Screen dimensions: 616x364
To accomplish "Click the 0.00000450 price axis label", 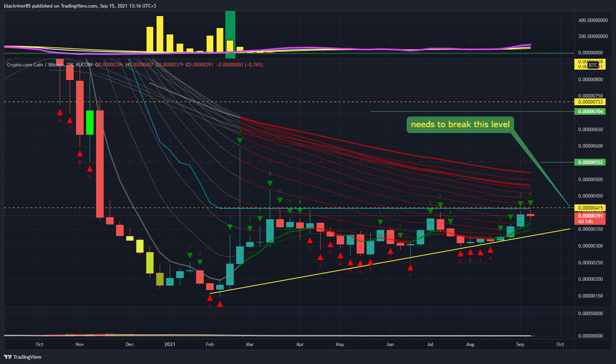I will [590, 196].
